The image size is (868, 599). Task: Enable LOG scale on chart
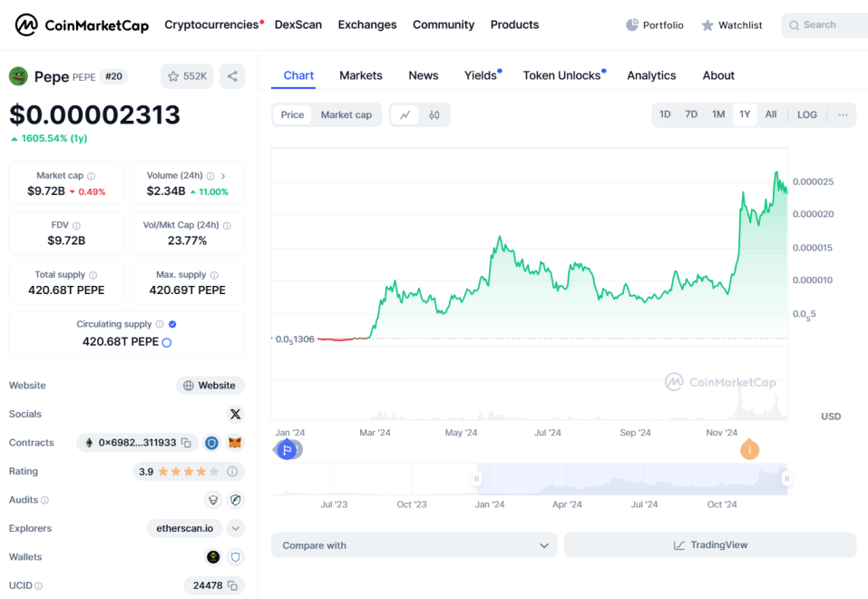807,115
